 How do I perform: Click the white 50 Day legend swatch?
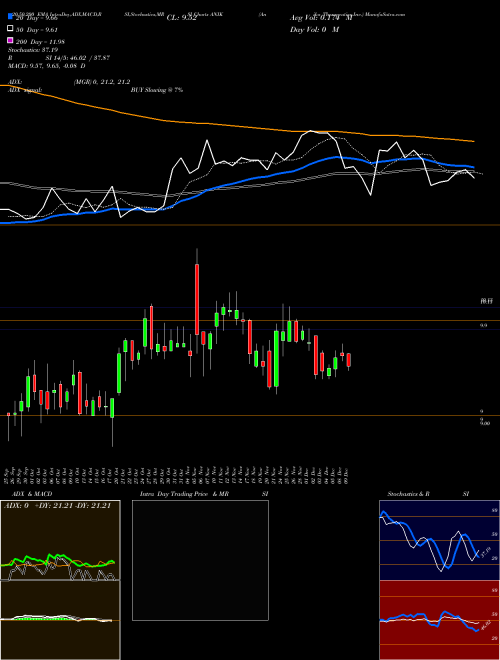coord(10,29)
